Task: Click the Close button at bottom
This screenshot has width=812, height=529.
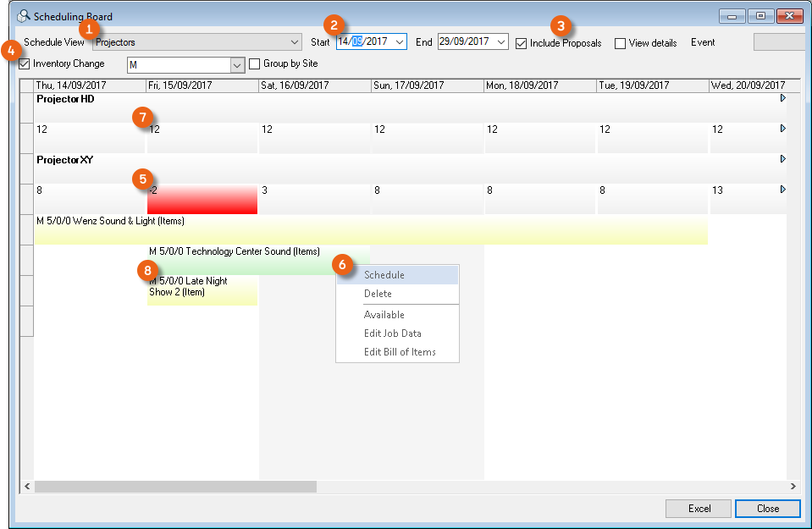Action: 767,509
